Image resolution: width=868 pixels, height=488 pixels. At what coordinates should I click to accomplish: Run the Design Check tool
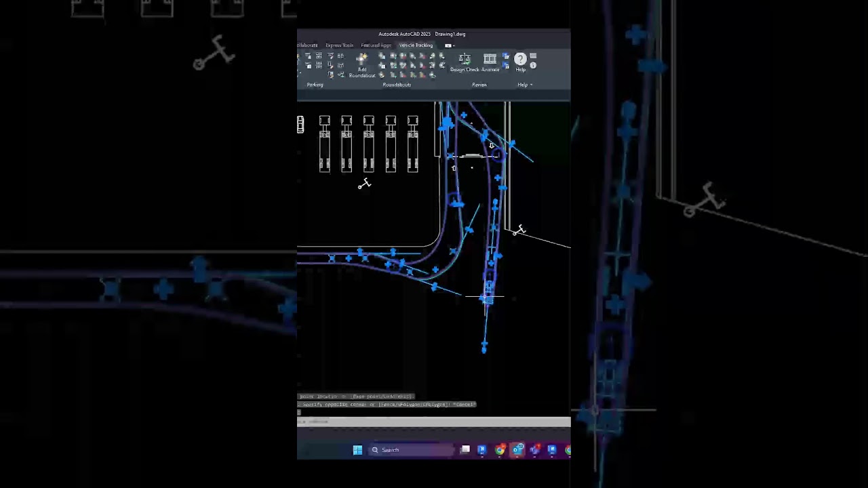tap(465, 63)
